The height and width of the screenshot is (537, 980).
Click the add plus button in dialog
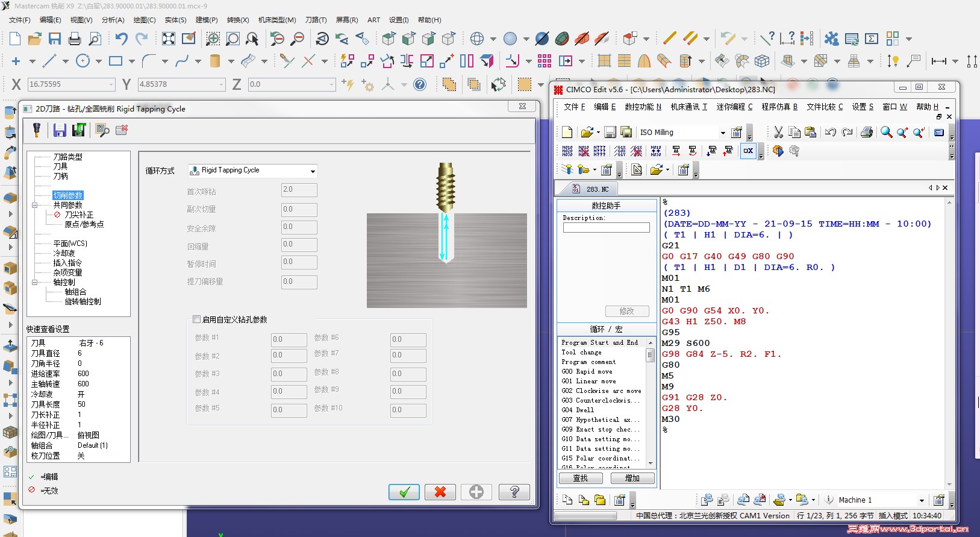point(476,492)
